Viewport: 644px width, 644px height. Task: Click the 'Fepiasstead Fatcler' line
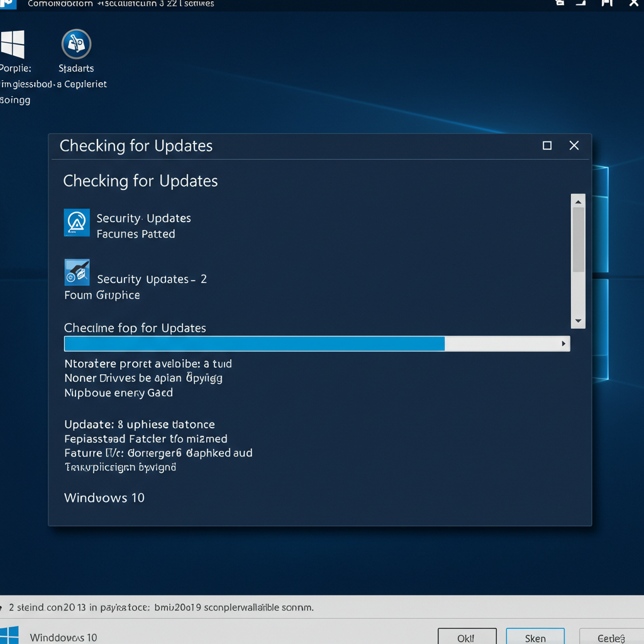pyautogui.click(x=146, y=438)
